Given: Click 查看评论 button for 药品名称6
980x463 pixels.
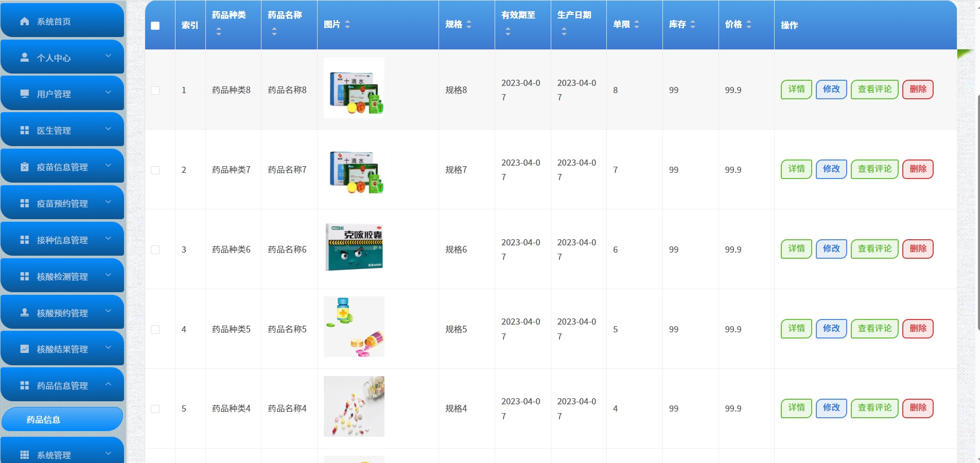Looking at the screenshot, I should (x=874, y=249).
